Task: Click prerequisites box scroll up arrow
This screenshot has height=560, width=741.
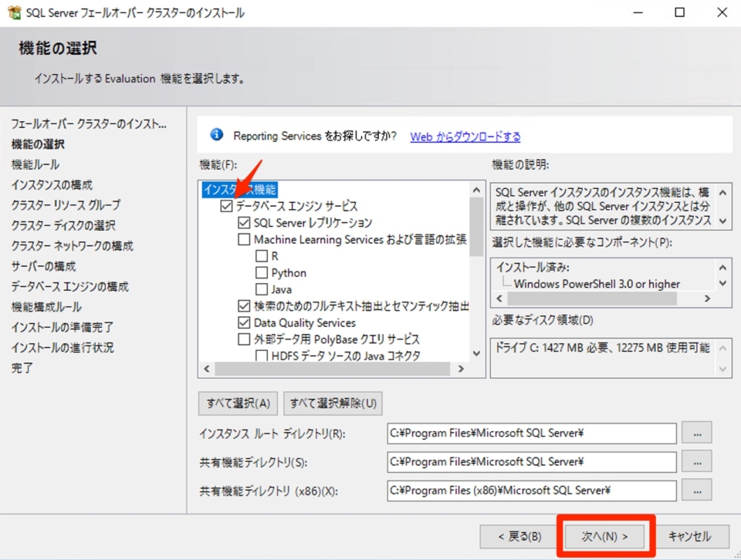Action: 722,268
